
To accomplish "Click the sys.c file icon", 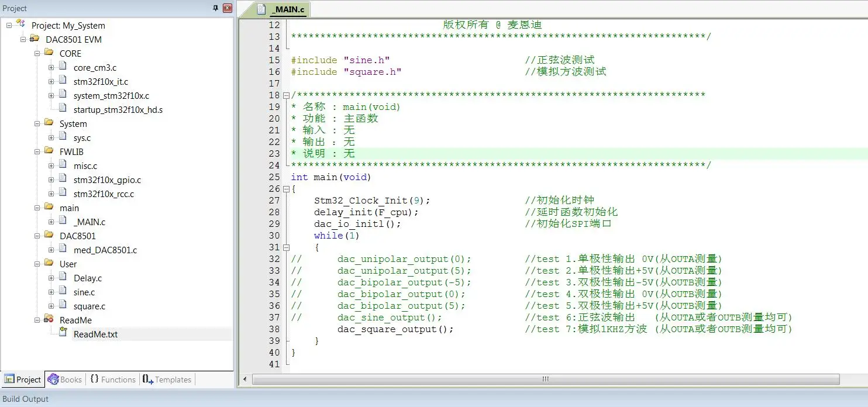I will (x=63, y=136).
